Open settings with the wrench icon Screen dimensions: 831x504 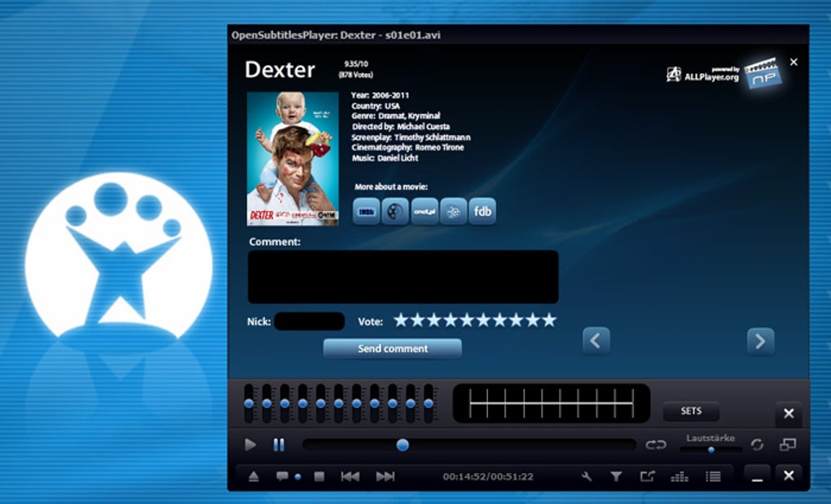587,476
